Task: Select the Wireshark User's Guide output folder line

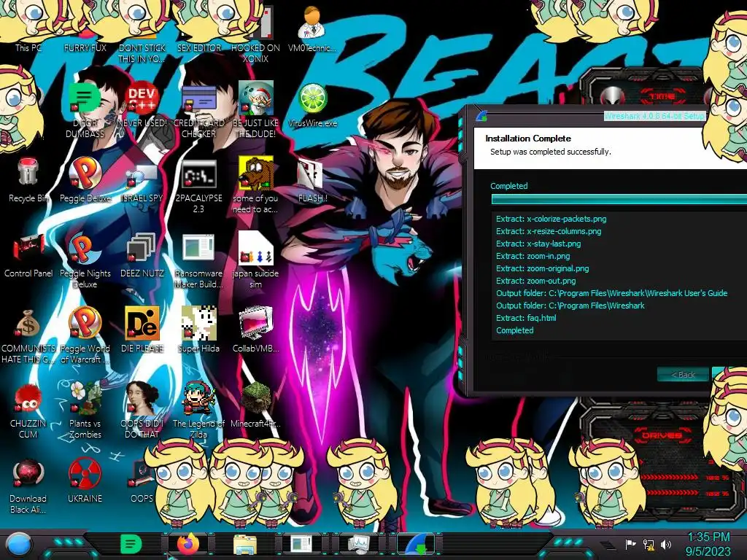Action: tap(612, 293)
